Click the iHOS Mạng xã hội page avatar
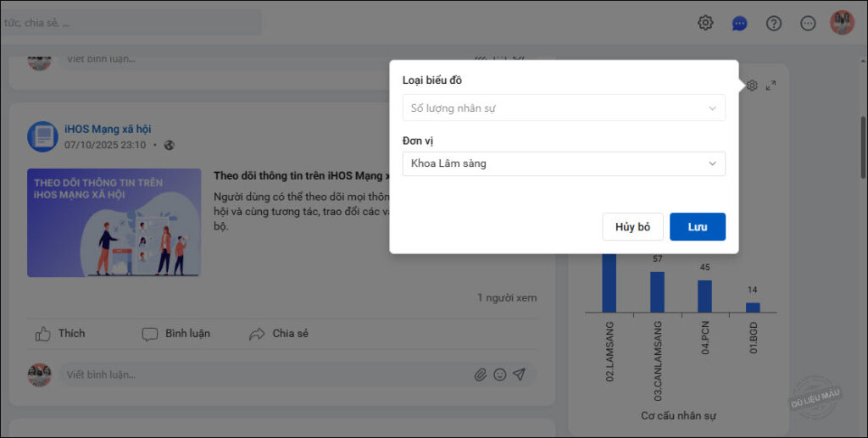 (x=42, y=136)
